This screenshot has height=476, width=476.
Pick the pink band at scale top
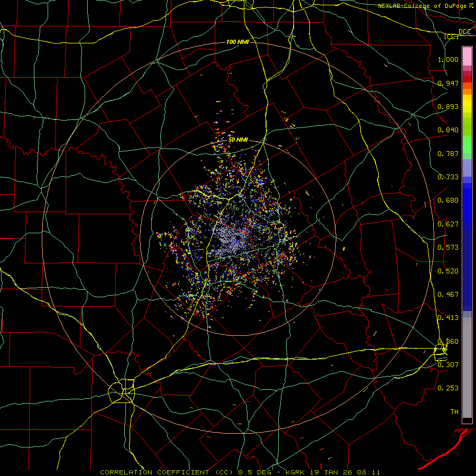[467, 56]
